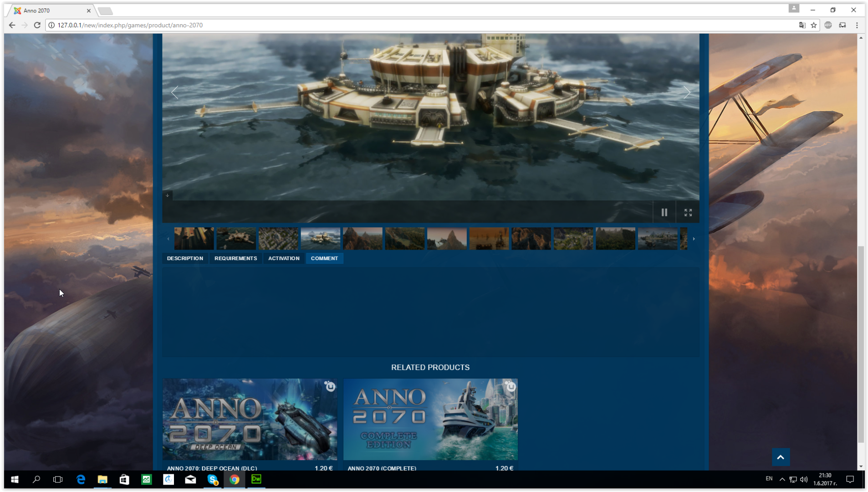Screen dimensions: 868x492
Task: Select the third thumbnail showing city aerial view
Action: coord(278,238)
